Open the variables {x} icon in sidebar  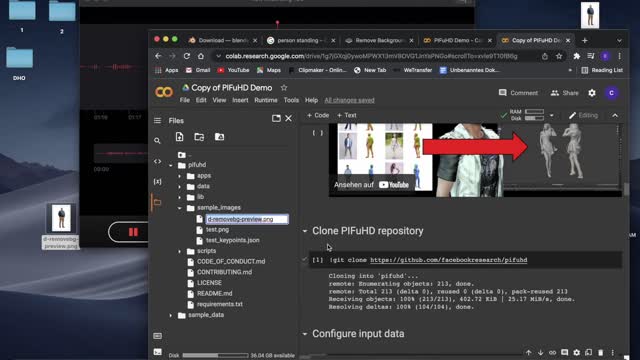157,181
